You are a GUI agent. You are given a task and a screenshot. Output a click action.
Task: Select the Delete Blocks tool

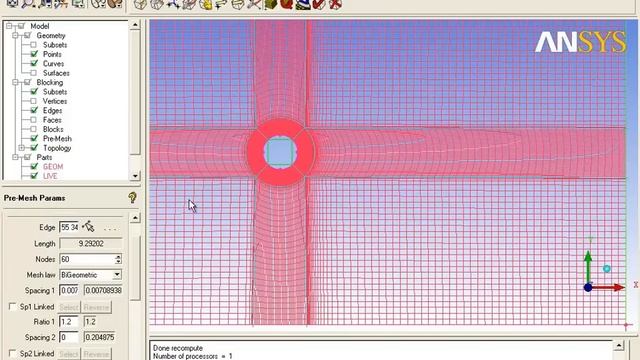(335, 4)
